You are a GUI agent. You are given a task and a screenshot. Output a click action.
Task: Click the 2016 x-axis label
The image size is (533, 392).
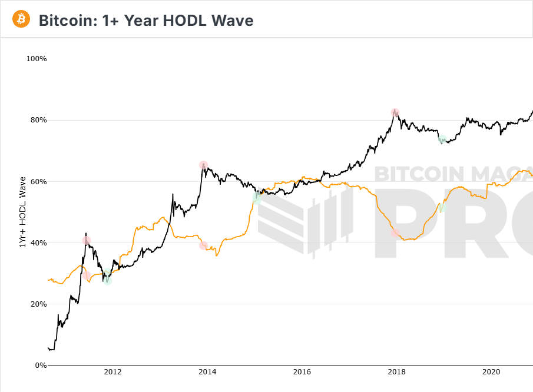pyautogui.click(x=302, y=372)
